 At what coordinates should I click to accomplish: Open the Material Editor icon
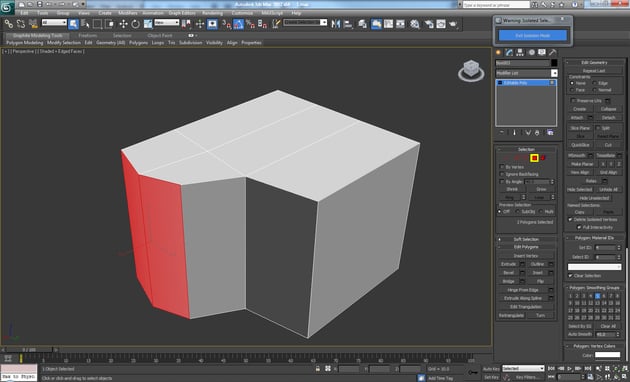[x=415, y=24]
